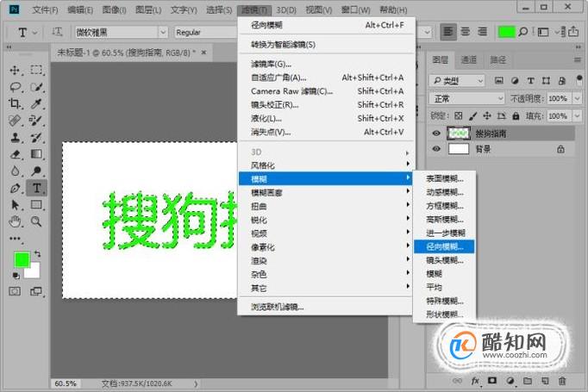Click the text color green swatch
The height and width of the screenshot is (392, 588).
(506, 32)
